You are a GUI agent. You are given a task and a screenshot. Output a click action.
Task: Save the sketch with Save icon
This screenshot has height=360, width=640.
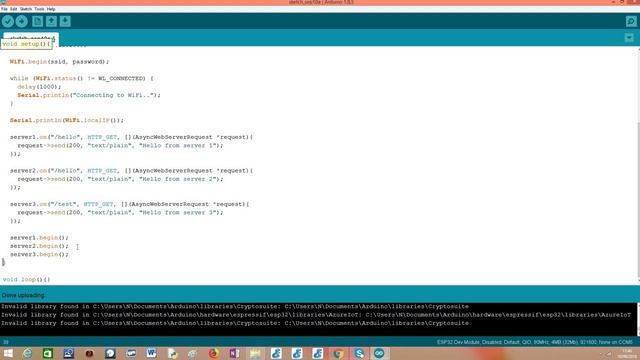pyautogui.click(x=65, y=21)
